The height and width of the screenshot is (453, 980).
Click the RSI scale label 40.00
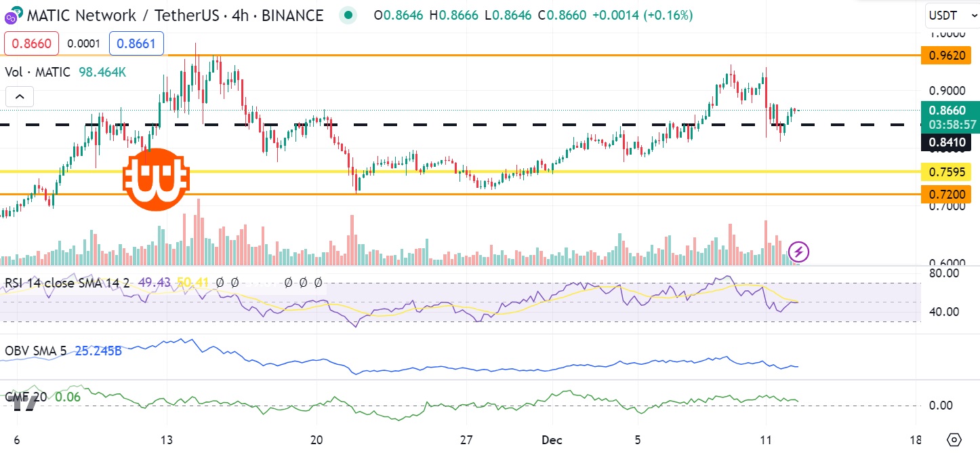pos(943,312)
